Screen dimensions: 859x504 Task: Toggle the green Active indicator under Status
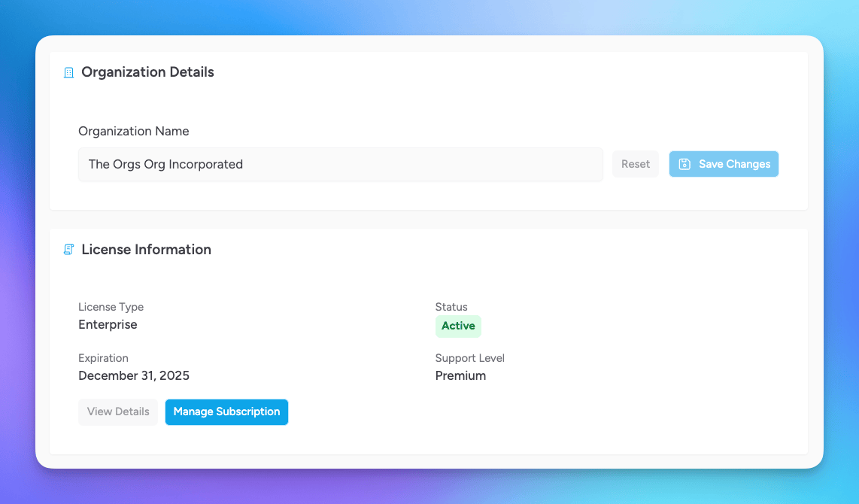[458, 326]
